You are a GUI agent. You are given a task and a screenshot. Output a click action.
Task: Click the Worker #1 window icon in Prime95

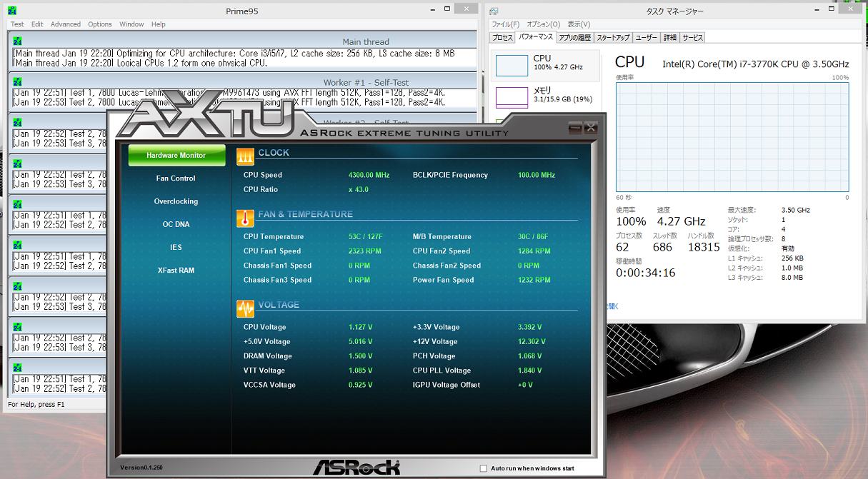(x=18, y=82)
